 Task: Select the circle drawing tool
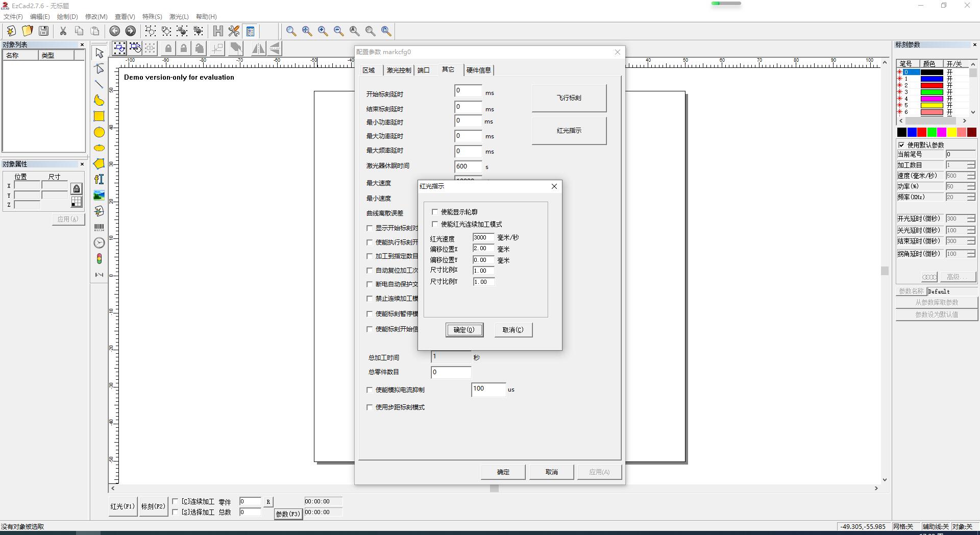click(x=99, y=132)
